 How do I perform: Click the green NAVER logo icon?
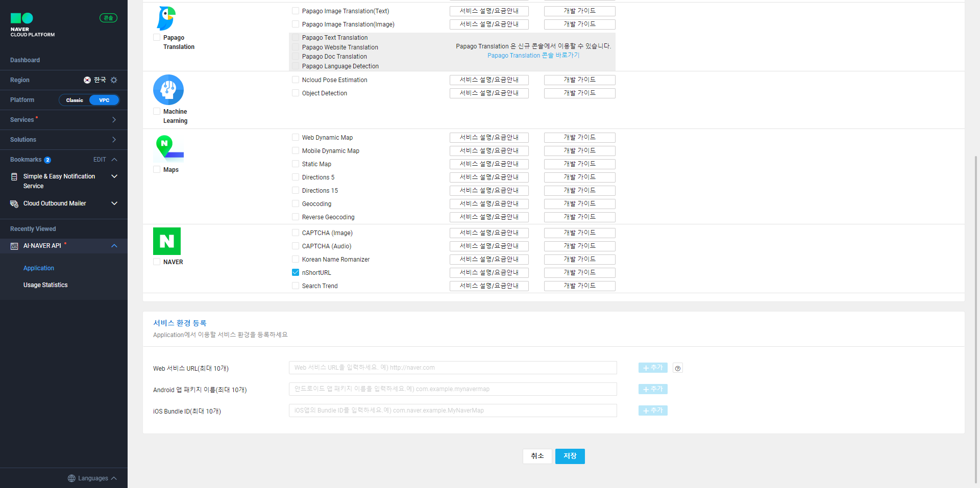[167, 241]
